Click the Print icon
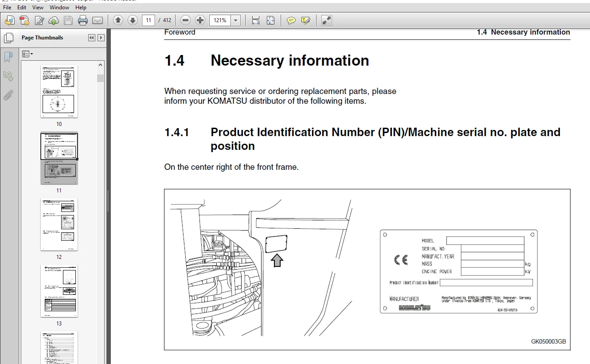 83,20
